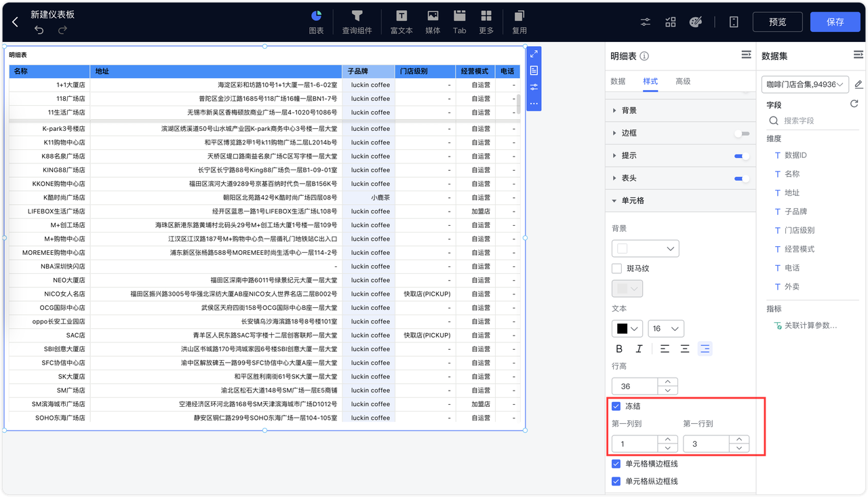Click the 保存 save button

[835, 22]
